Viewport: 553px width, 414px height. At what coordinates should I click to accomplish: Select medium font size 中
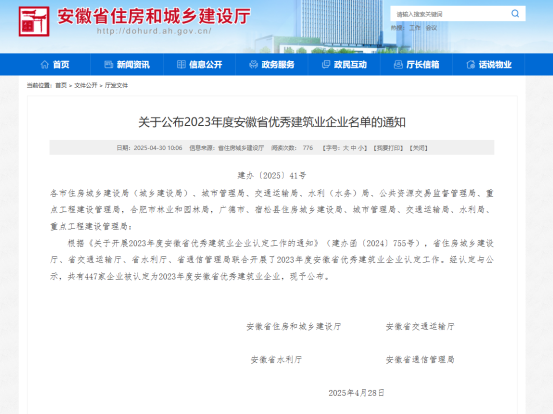[353, 148]
